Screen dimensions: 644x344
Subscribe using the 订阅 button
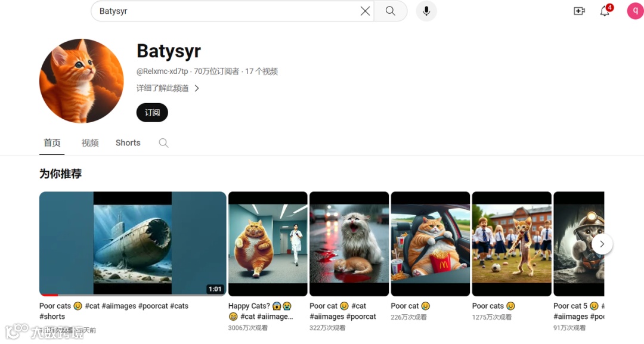152,113
